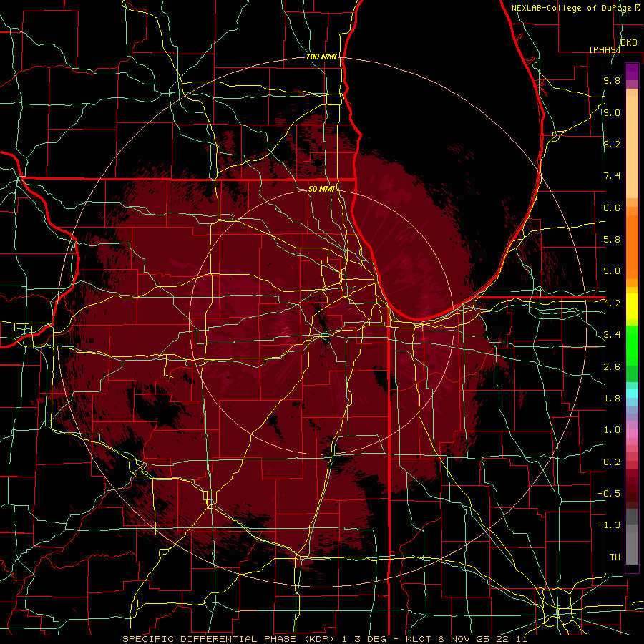The width and height of the screenshot is (644, 644).
Task: Click the 4.2 scale value
Action: [612, 303]
